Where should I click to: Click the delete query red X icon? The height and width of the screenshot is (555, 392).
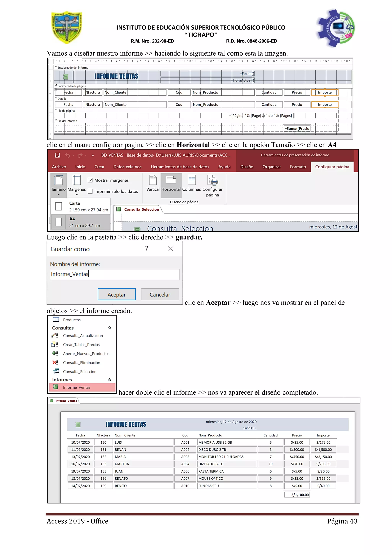coord(55,362)
